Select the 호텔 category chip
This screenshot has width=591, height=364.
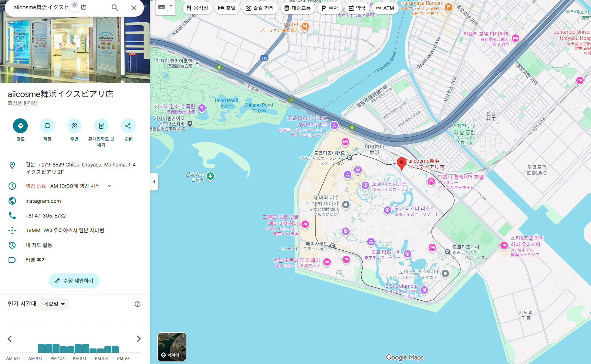click(227, 8)
